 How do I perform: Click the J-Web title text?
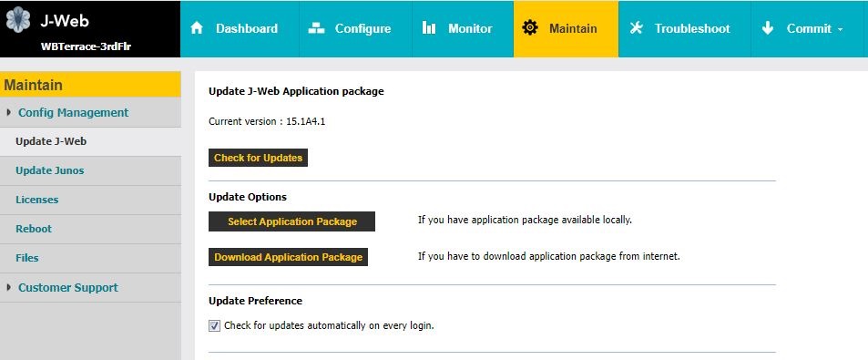click(65, 21)
